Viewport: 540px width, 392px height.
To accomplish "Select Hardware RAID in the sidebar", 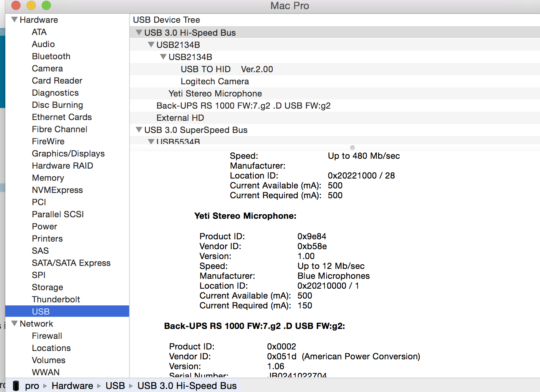I will (x=63, y=166).
